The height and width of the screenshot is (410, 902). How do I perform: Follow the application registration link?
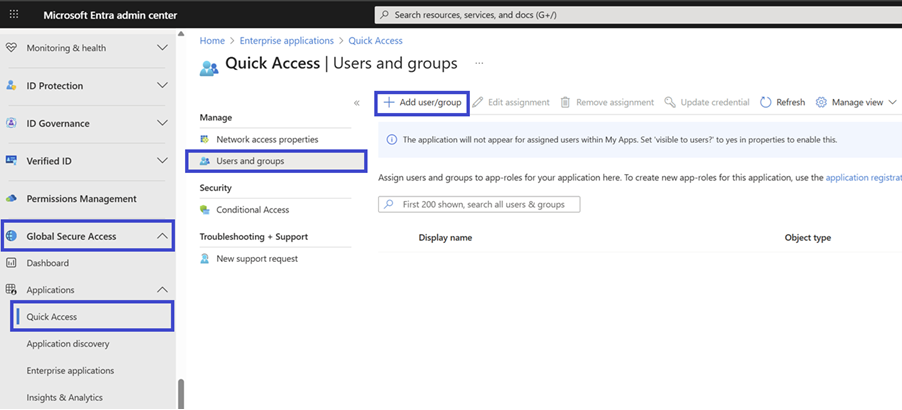(863, 177)
